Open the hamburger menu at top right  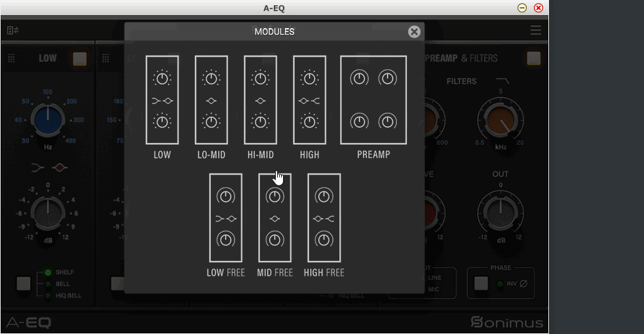pos(536,31)
